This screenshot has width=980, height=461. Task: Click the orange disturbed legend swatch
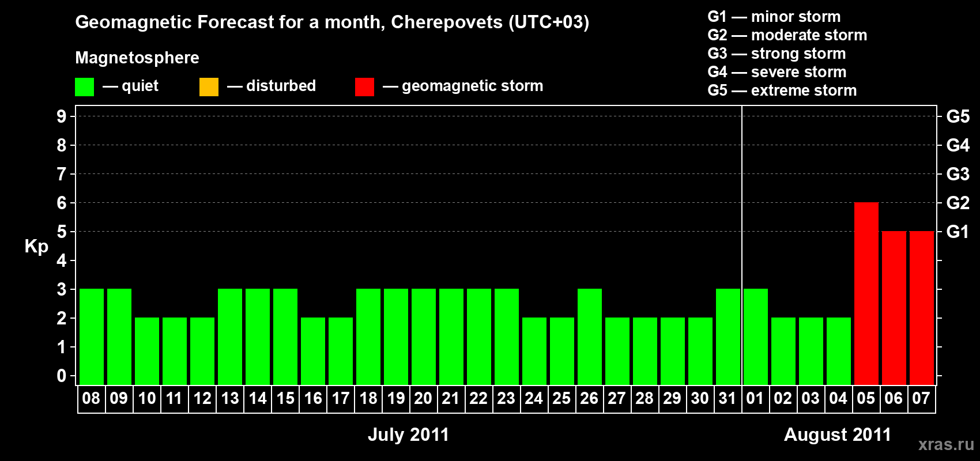[x=209, y=87]
